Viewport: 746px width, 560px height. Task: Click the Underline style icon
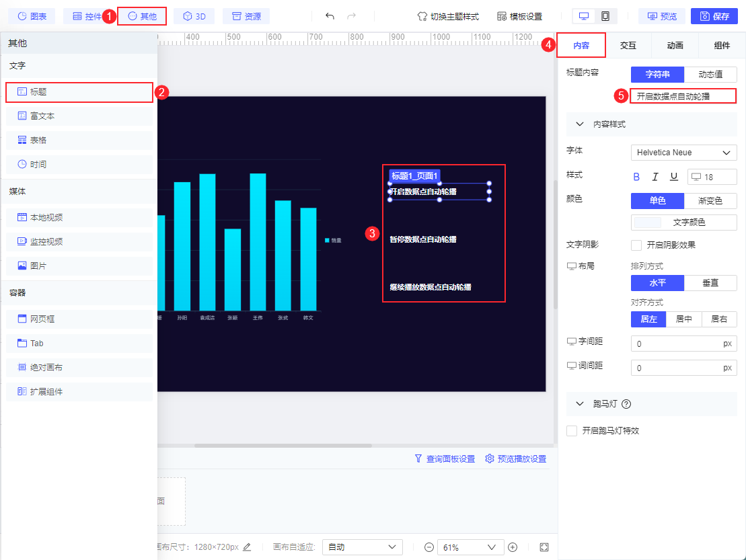point(673,177)
